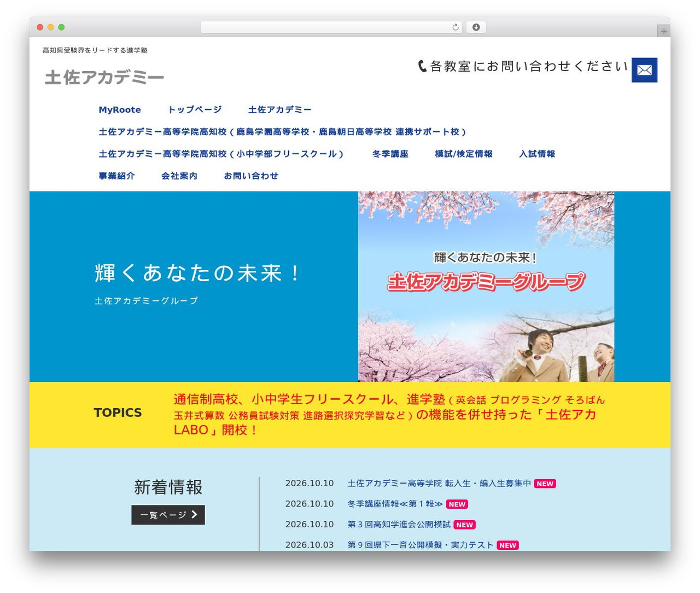Open 鹿島学園高等学校 連携サポート校 menu item

[x=282, y=132]
